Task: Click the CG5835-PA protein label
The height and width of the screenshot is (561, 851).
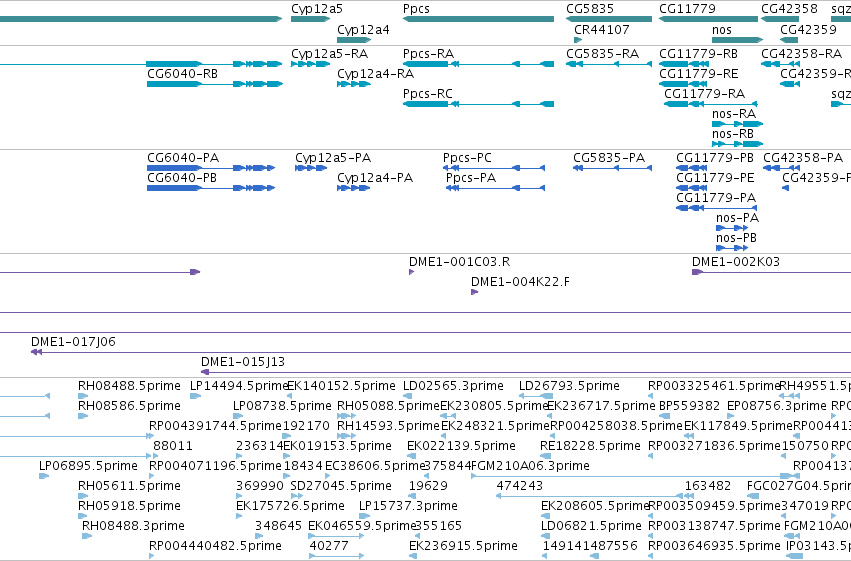Action: click(609, 158)
